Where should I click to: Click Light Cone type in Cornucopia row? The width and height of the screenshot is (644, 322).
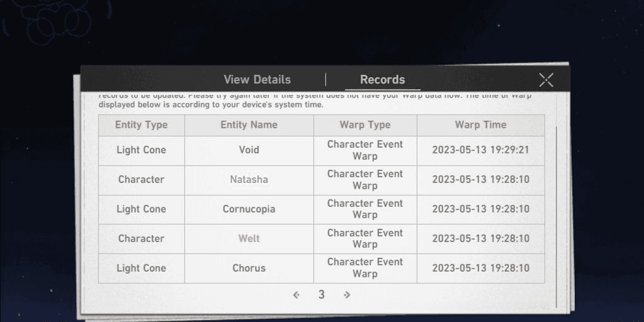pyautogui.click(x=141, y=209)
